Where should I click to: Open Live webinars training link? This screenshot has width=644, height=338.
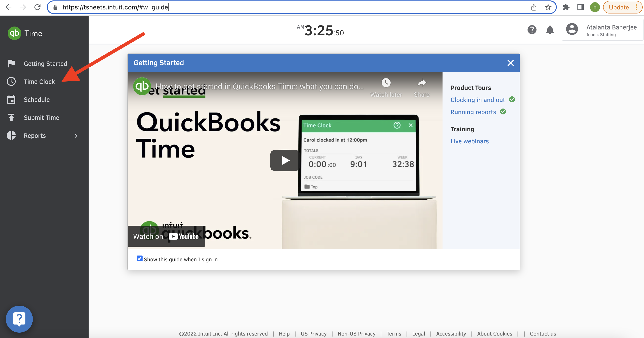point(469,140)
